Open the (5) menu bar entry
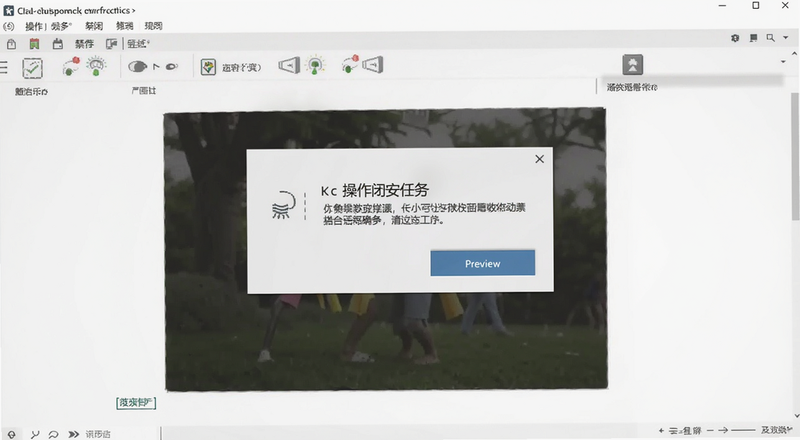Viewport: 800px width, 440px height. (x=9, y=26)
